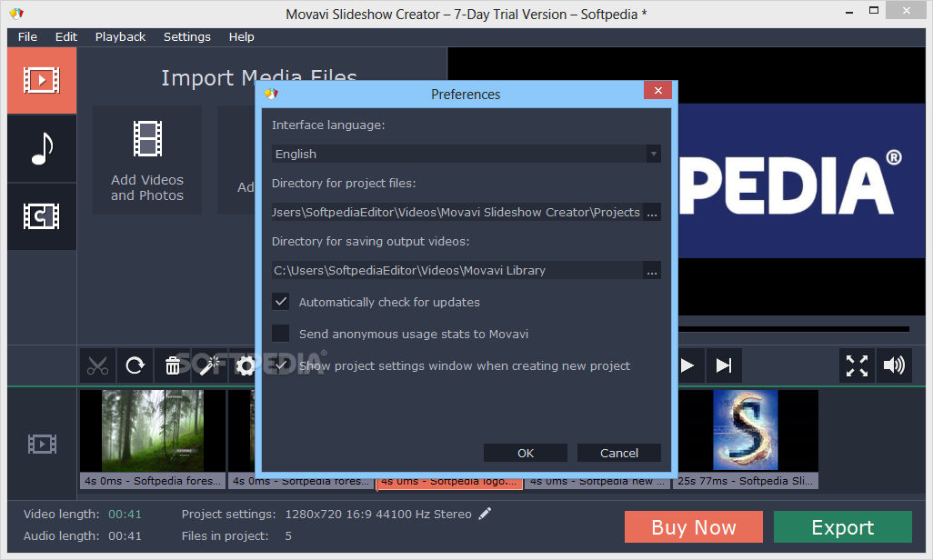The width and height of the screenshot is (933, 560).
Task: Open the Settings menu
Action: [x=186, y=37]
